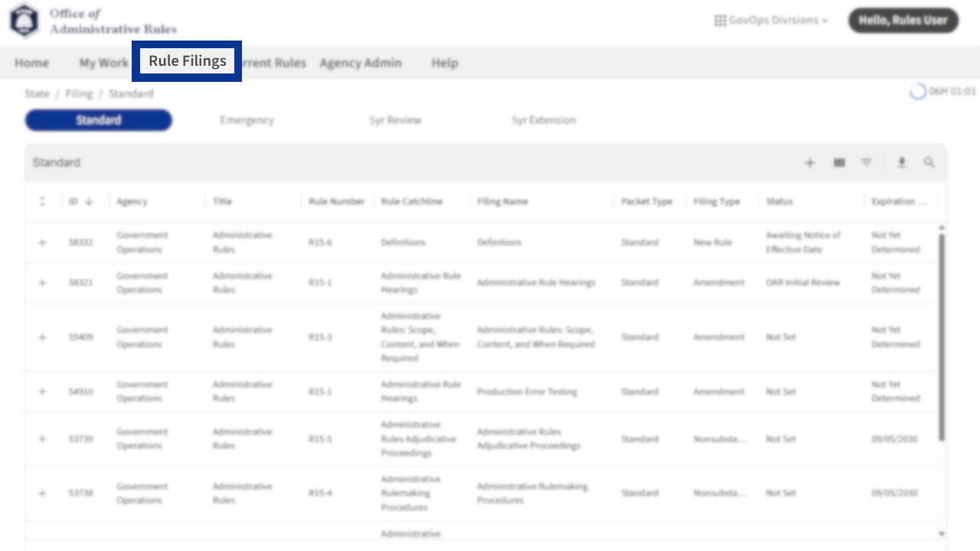Switch to the 5yr Extension tab
The width and height of the screenshot is (980, 551).
[544, 120]
